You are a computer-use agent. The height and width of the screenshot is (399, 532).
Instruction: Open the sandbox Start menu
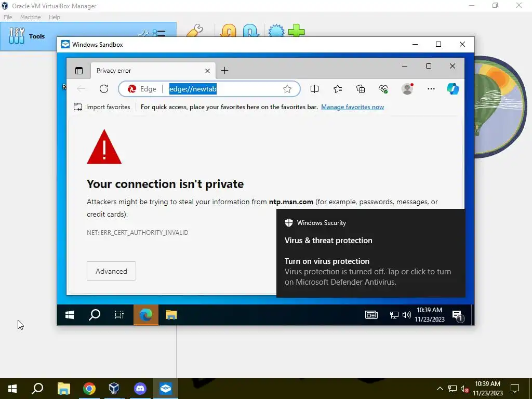[70, 315]
